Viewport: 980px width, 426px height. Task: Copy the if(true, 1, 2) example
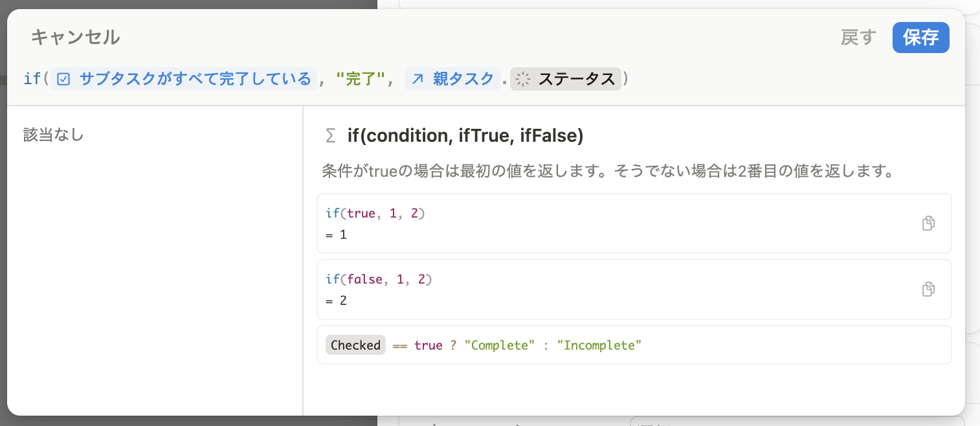[928, 223]
